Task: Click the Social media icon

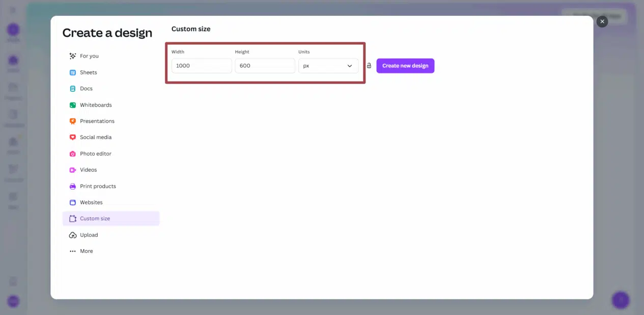Action: [72, 137]
